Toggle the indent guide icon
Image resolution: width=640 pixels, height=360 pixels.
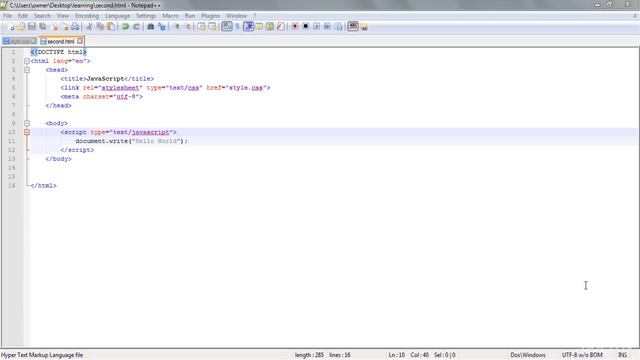point(249,27)
